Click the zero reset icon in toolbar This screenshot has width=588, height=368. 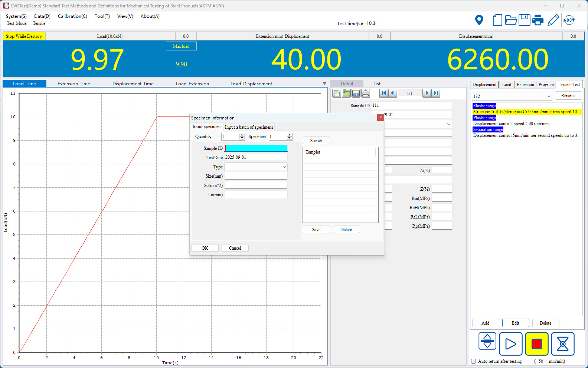(x=569, y=20)
